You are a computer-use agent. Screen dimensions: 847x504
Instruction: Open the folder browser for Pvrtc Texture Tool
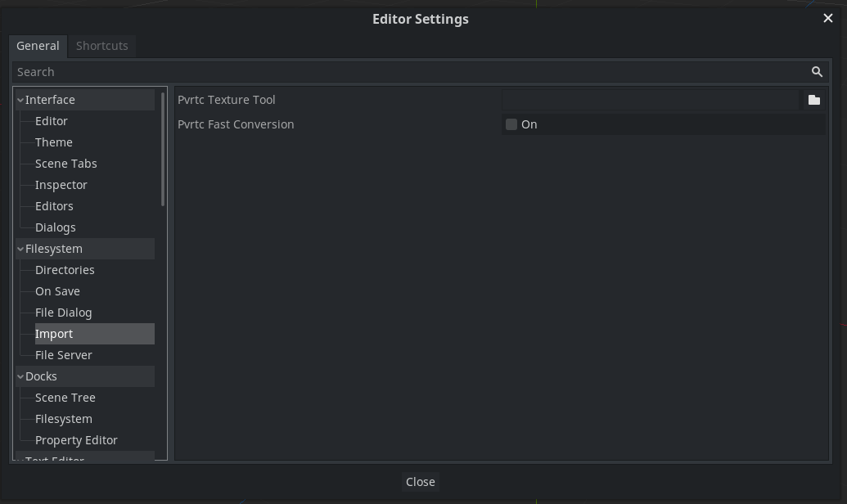[x=813, y=99]
